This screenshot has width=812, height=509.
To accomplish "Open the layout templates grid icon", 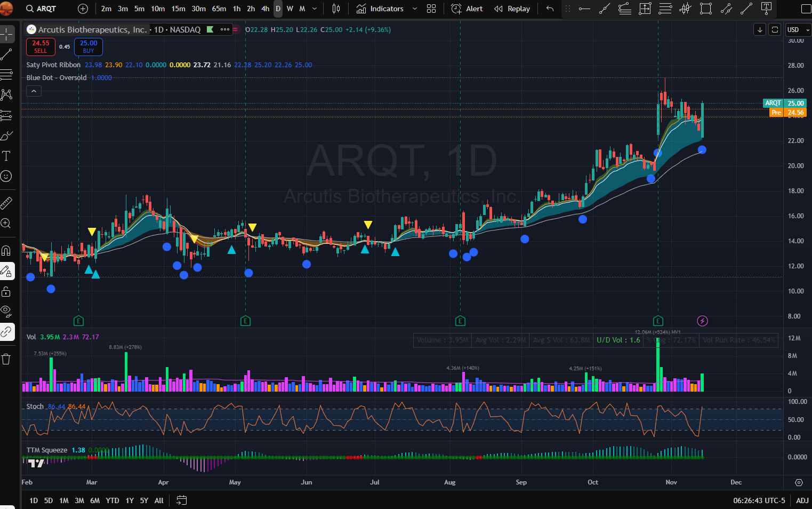I will coord(431,9).
